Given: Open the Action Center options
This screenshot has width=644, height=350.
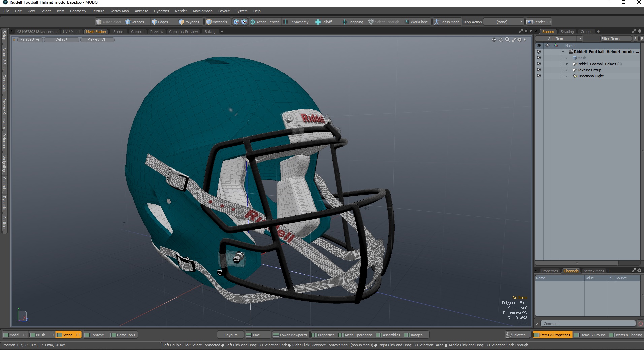Looking at the screenshot, I should [264, 22].
